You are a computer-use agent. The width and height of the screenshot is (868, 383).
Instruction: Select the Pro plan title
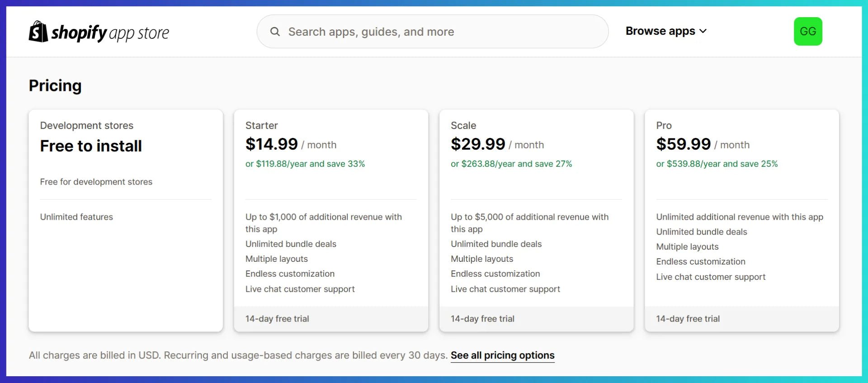(x=664, y=125)
